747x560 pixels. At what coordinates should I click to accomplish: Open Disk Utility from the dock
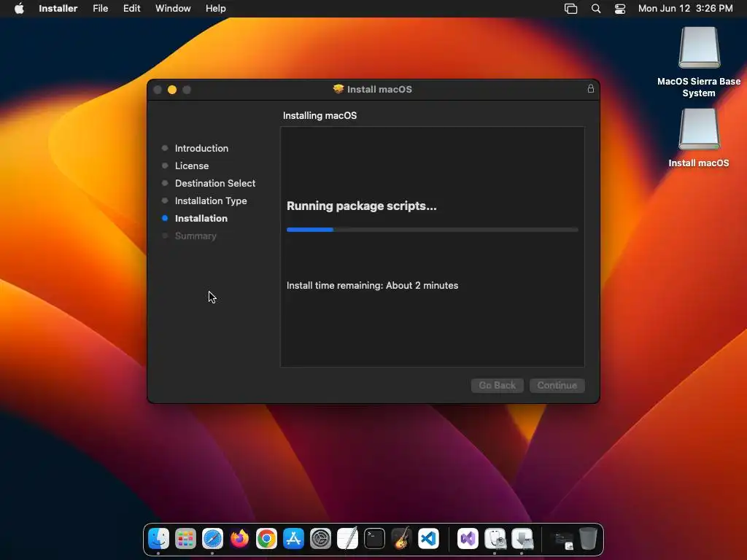[x=495, y=539]
